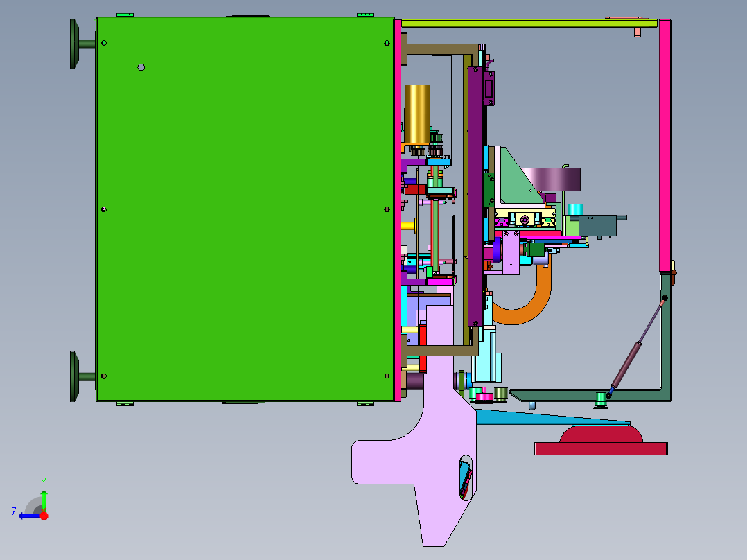Select the gold cylindrical motor
The width and height of the screenshot is (747, 560).
click(x=417, y=114)
